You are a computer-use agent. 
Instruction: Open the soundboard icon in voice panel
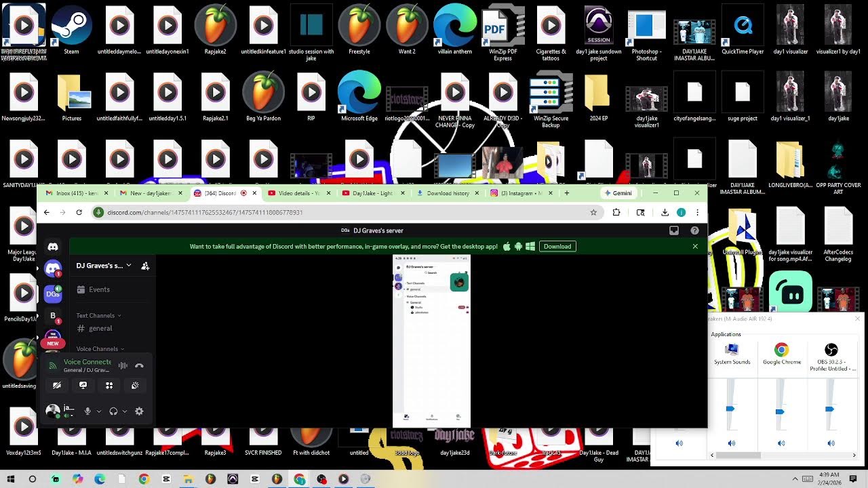click(x=135, y=385)
